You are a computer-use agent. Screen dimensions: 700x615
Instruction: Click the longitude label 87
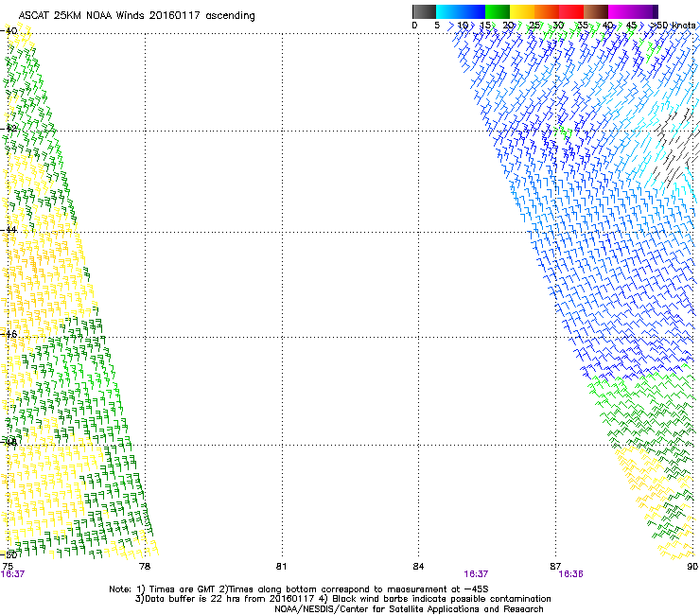[x=555, y=567]
